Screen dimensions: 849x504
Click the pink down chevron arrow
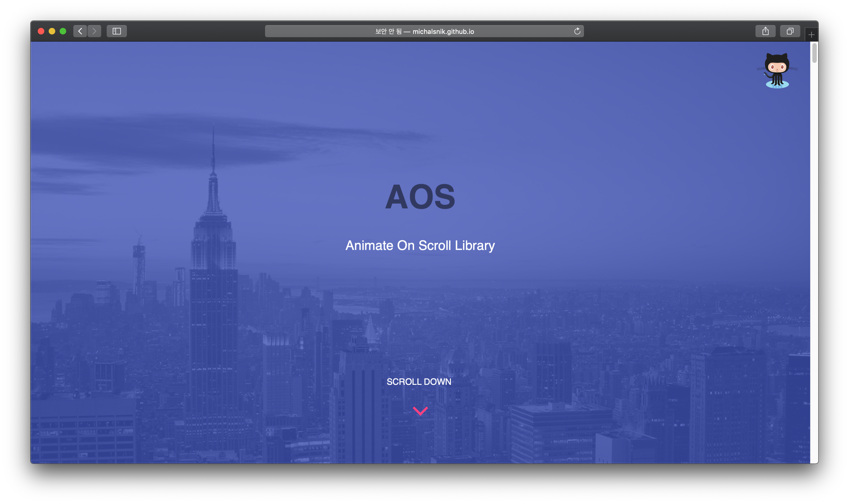coord(420,411)
